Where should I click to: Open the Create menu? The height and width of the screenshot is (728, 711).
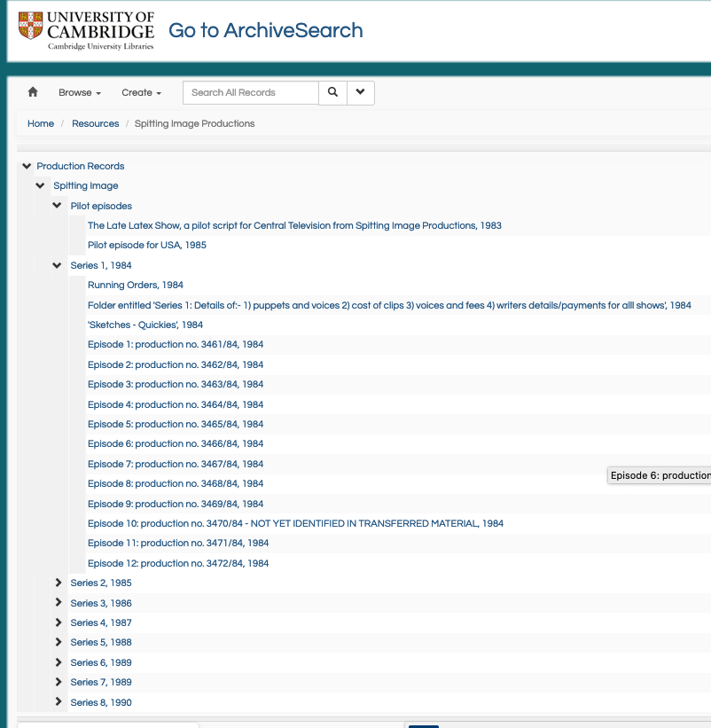coord(141,92)
